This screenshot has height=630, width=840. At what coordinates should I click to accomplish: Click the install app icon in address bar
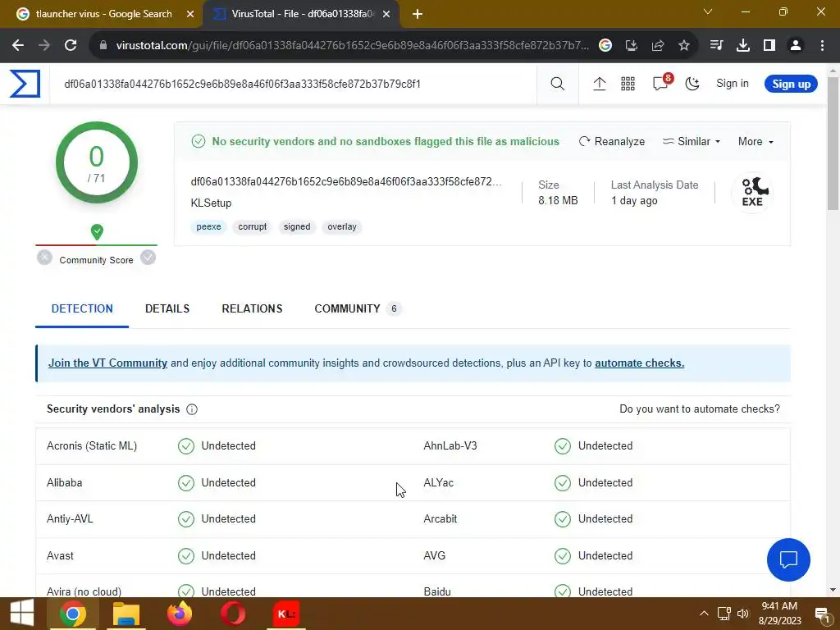point(632,46)
